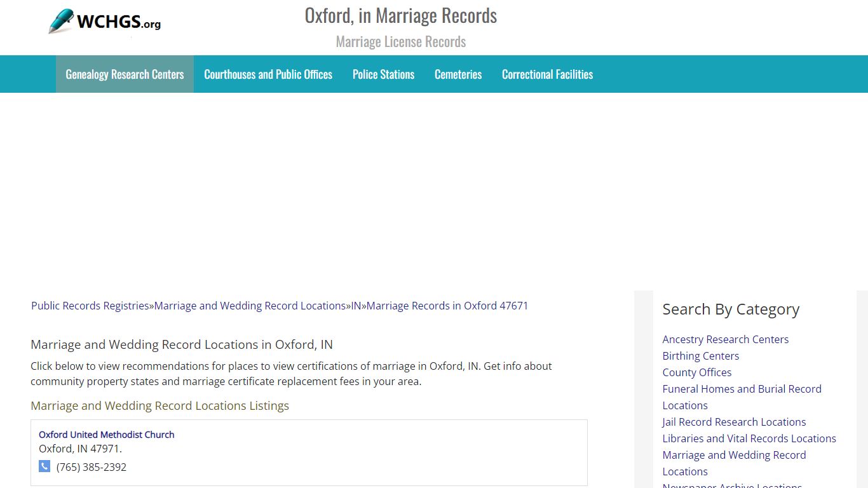The height and width of the screenshot is (488, 868).
Task: Open Funeral Homes and Burial Record Locations
Action: tap(742, 397)
